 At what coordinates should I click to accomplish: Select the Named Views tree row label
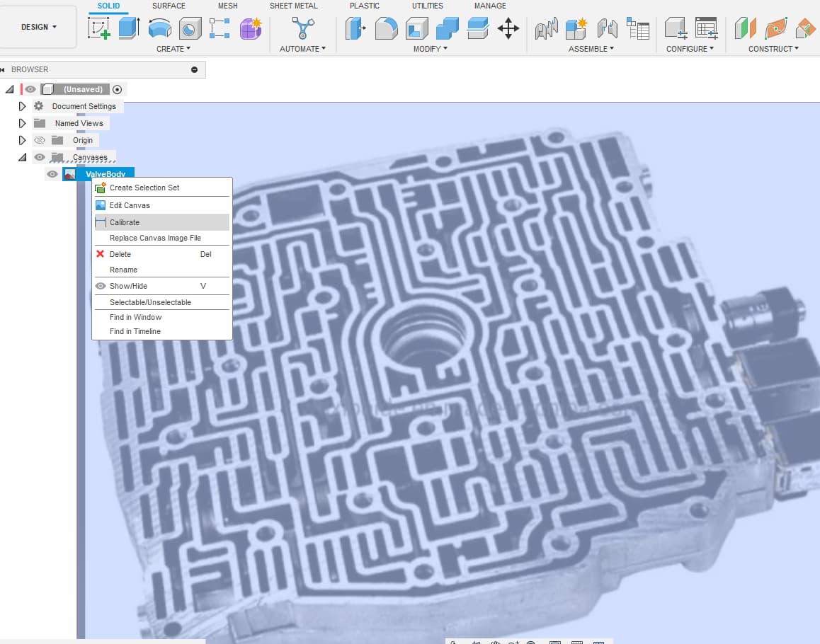point(79,123)
